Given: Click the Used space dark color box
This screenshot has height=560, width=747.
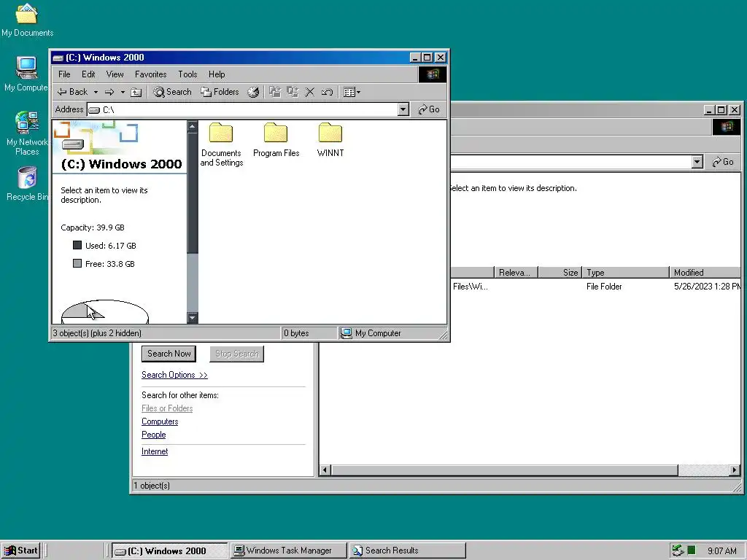Looking at the screenshot, I should pyautogui.click(x=77, y=245).
